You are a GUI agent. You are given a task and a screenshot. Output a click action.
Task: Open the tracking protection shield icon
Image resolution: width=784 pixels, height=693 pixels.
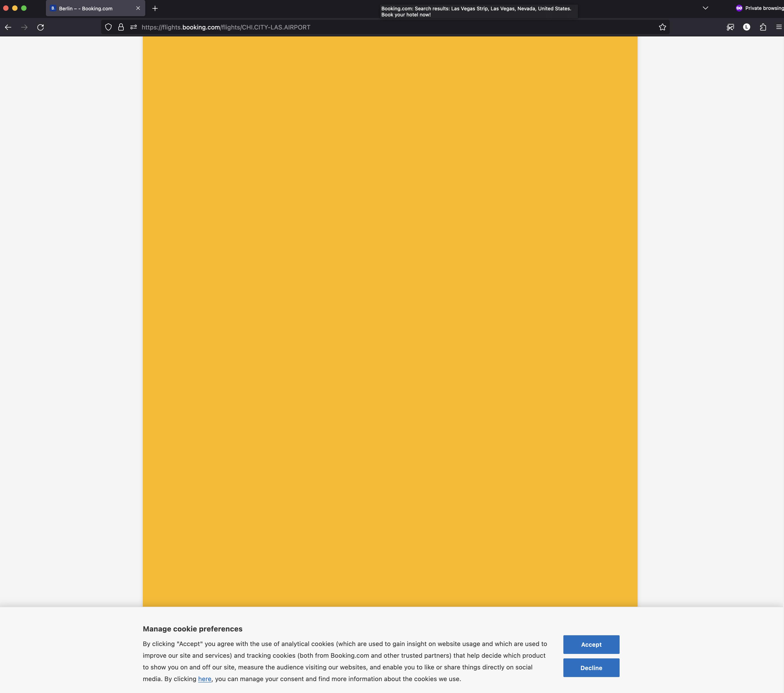[108, 27]
